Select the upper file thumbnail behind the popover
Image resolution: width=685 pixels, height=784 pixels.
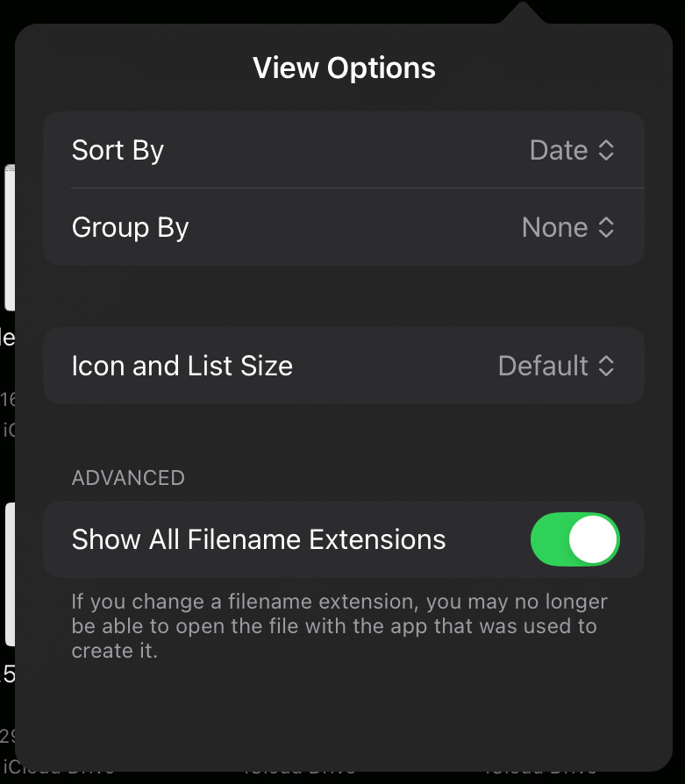click(9, 237)
